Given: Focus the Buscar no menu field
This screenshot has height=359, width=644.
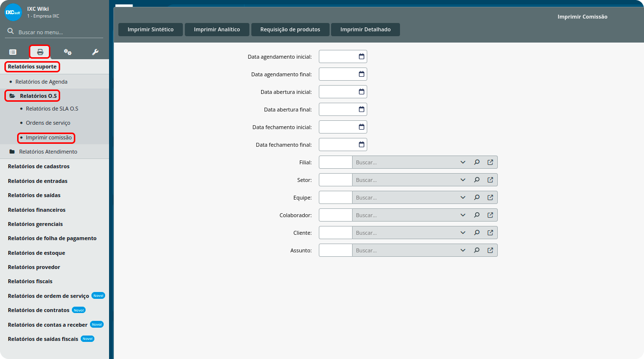Looking at the screenshot, I should tap(54, 32).
